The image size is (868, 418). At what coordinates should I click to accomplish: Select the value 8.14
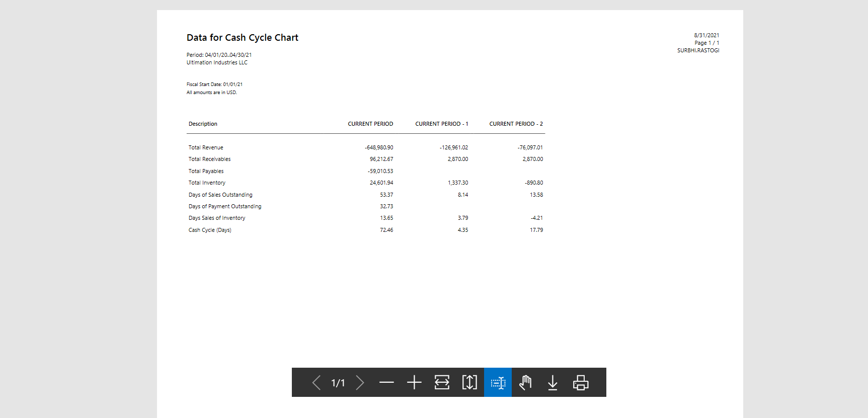click(x=463, y=195)
